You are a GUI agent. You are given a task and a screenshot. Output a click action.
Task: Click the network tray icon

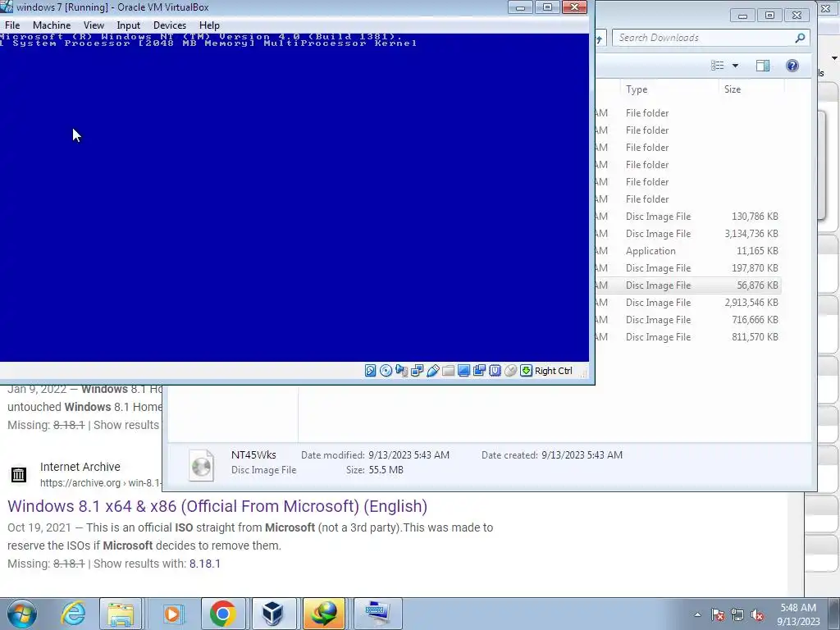[x=737, y=614]
